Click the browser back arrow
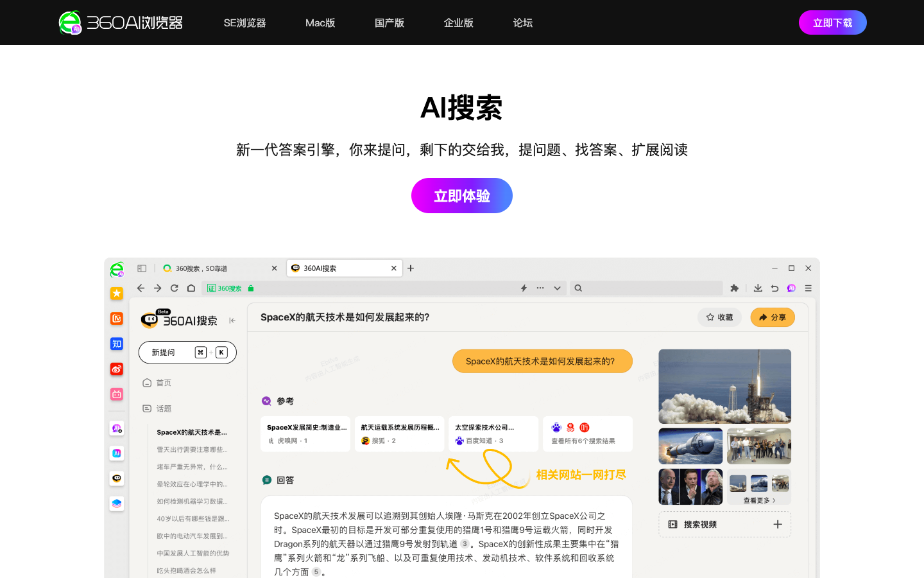924x578 pixels. [141, 288]
